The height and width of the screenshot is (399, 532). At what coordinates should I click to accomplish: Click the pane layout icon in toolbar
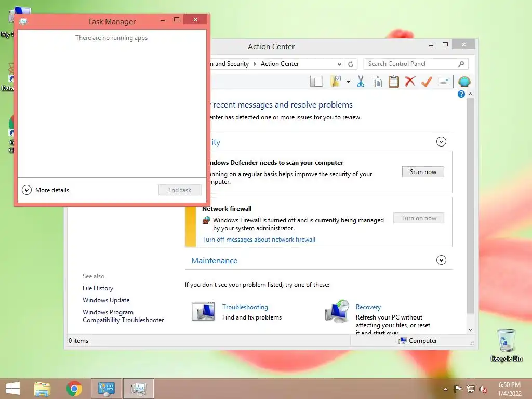[x=316, y=82]
